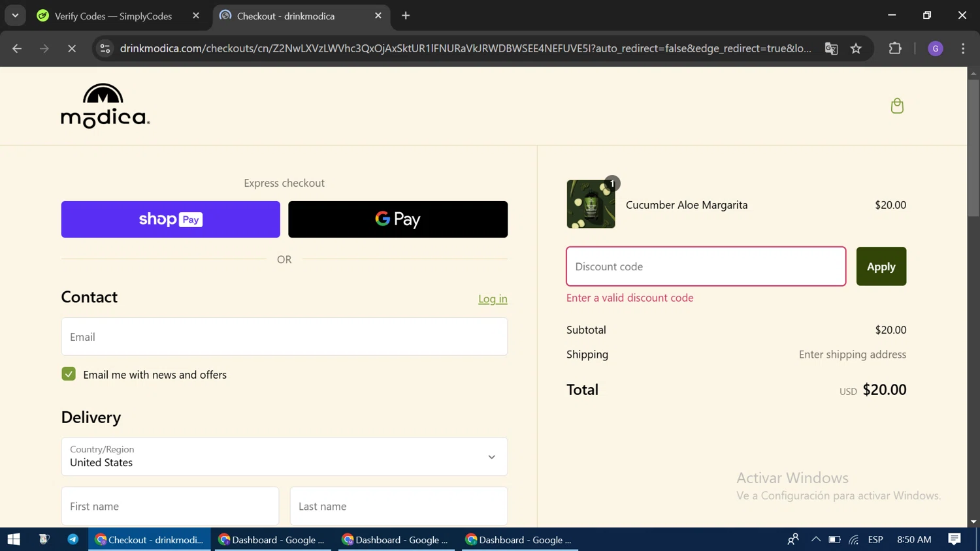This screenshot has height=551, width=980.
Task: Open first Dashboard - Google taskbar window
Action: [x=273, y=539]
